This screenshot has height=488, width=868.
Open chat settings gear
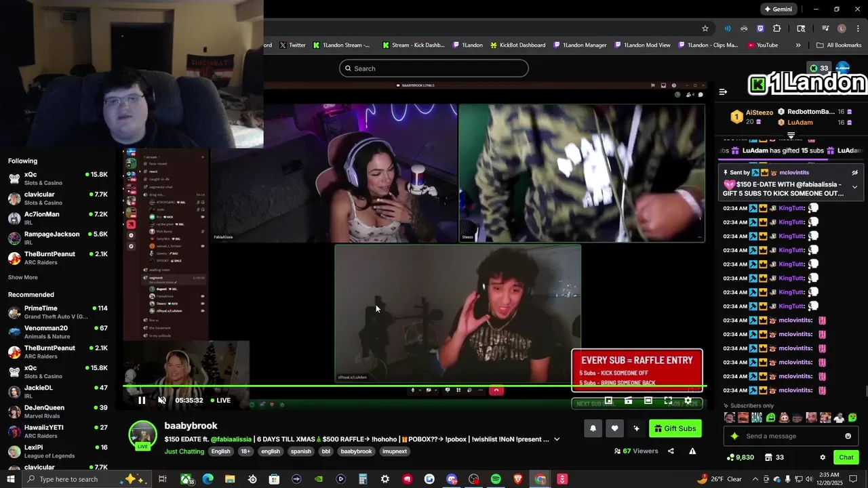[823, 457]
